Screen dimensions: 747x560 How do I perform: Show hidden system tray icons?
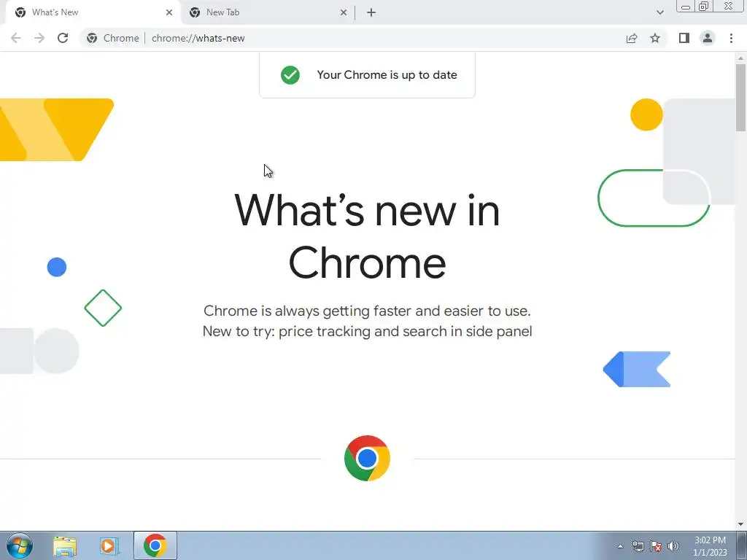click(x=620, y=546)
